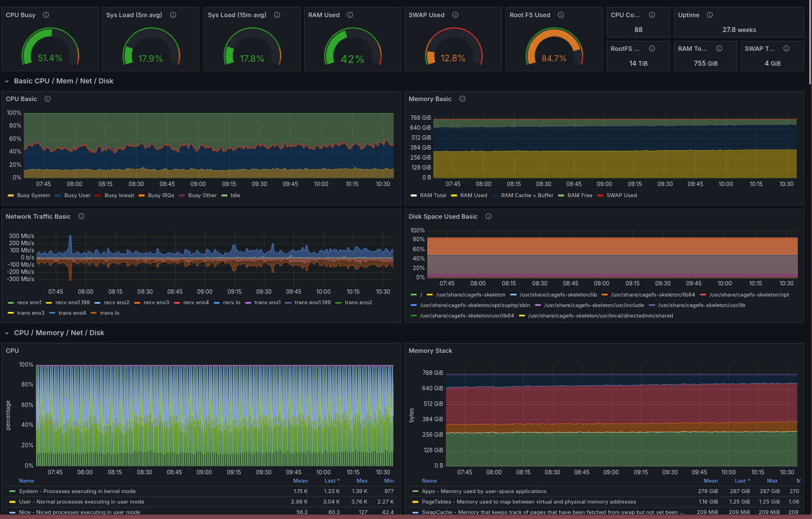This screenshot has height=519, width=812.
Task: Click the CPU Busy panel info icon
Action: click(x=46, y=15)
